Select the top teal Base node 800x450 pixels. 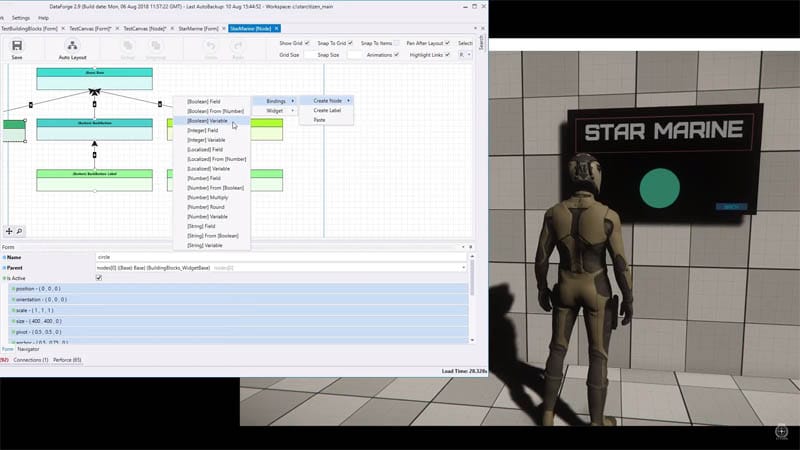coord(94,79)
